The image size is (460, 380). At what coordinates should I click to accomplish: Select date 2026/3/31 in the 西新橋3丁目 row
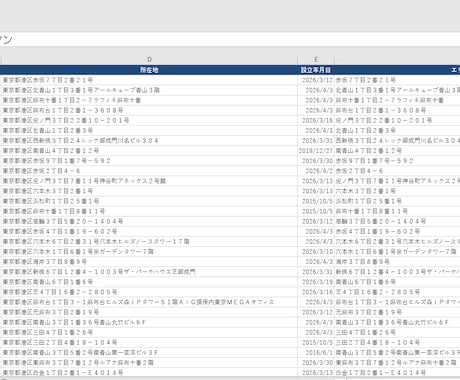(316, 141)
